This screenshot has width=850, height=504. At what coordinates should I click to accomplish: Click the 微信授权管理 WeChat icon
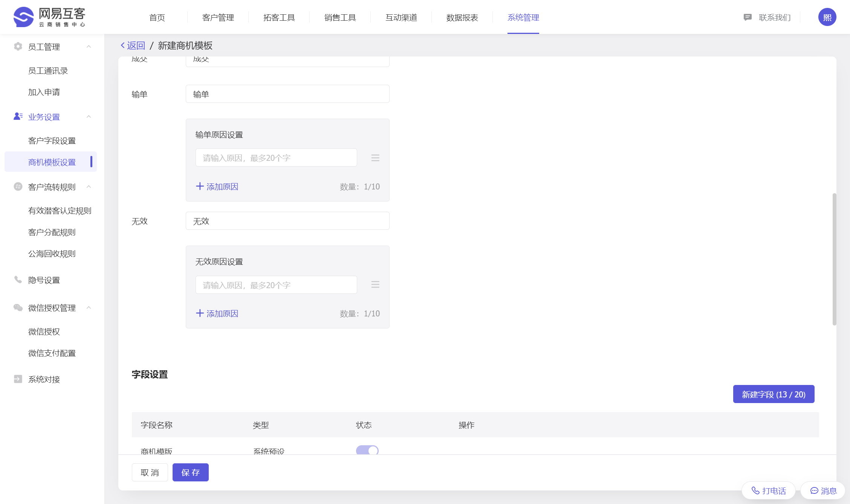18,308
